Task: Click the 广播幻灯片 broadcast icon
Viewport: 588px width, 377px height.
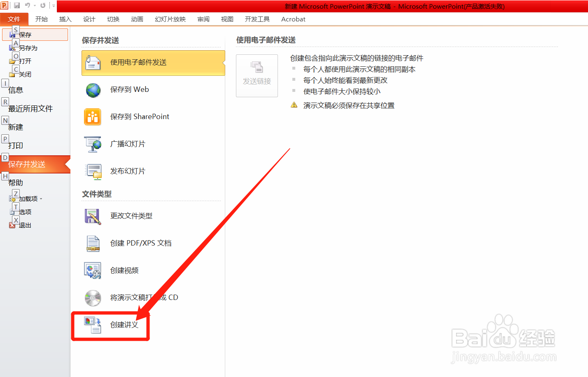Action: pyautogui.click(x=93, y=144)
